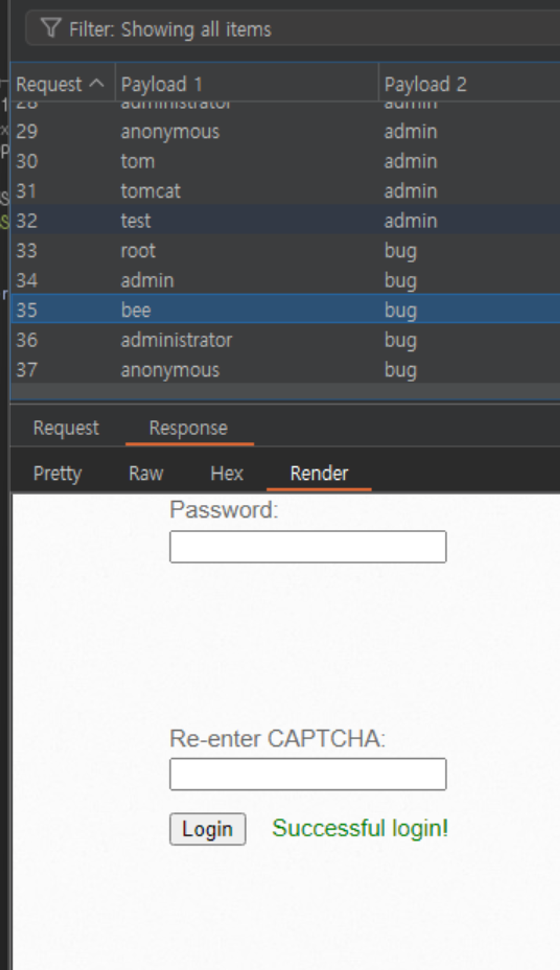560x970 pixels.
Task: Click the sort arrow next to Request
Action: click(97, 83)
